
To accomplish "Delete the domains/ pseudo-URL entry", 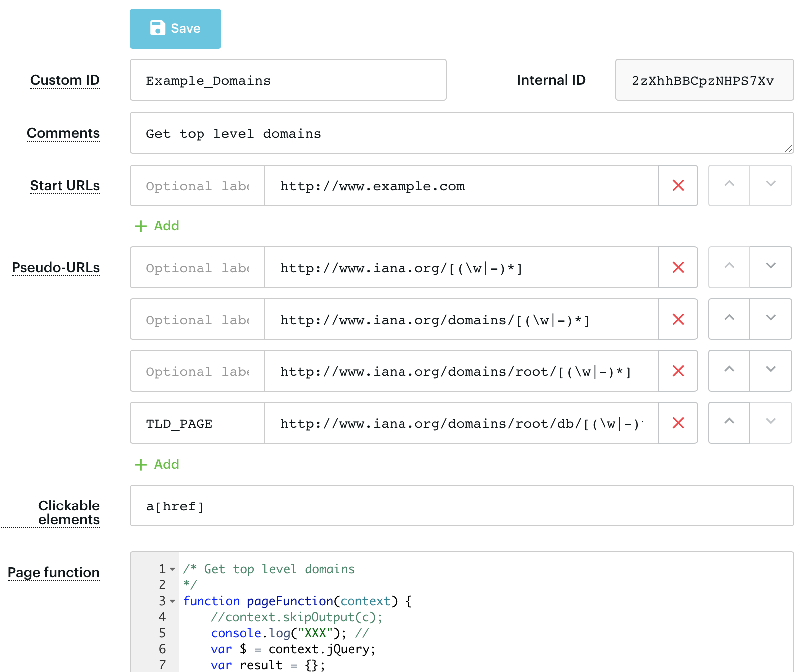I will tap(678, 319).
